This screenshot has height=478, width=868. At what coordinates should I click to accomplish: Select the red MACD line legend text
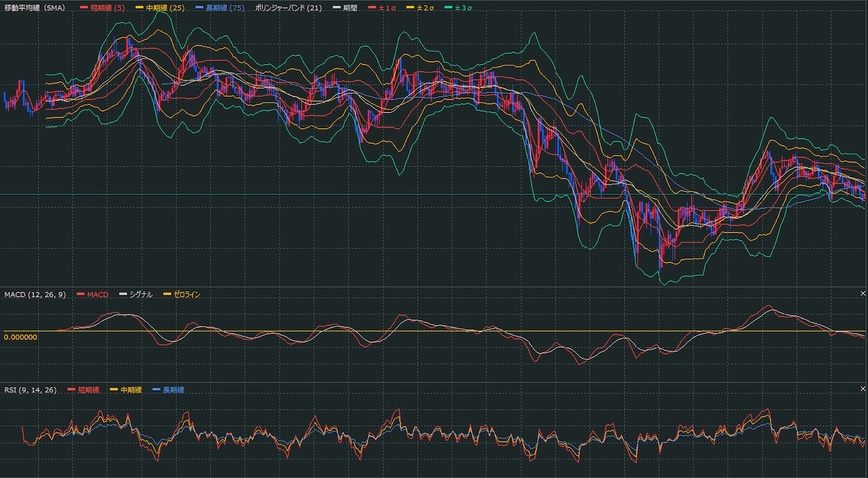point(98,294)
